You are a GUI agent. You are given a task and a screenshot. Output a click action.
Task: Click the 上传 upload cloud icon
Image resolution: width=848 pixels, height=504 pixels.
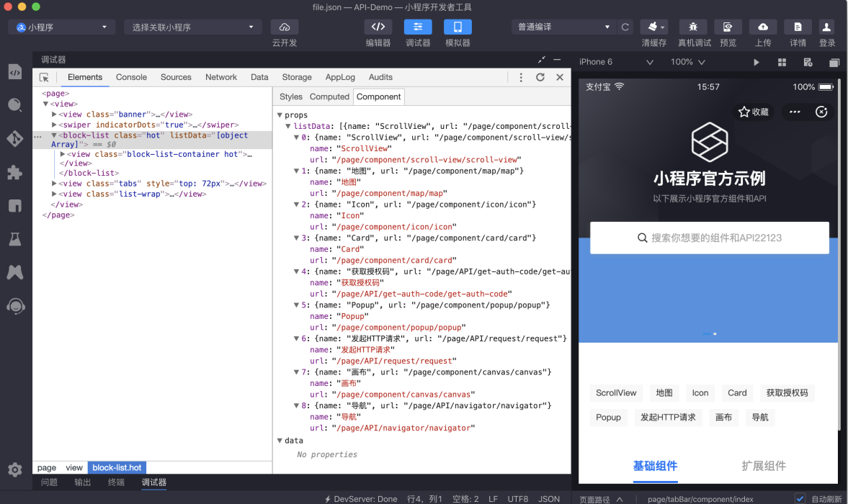click(x=763, y=27)
